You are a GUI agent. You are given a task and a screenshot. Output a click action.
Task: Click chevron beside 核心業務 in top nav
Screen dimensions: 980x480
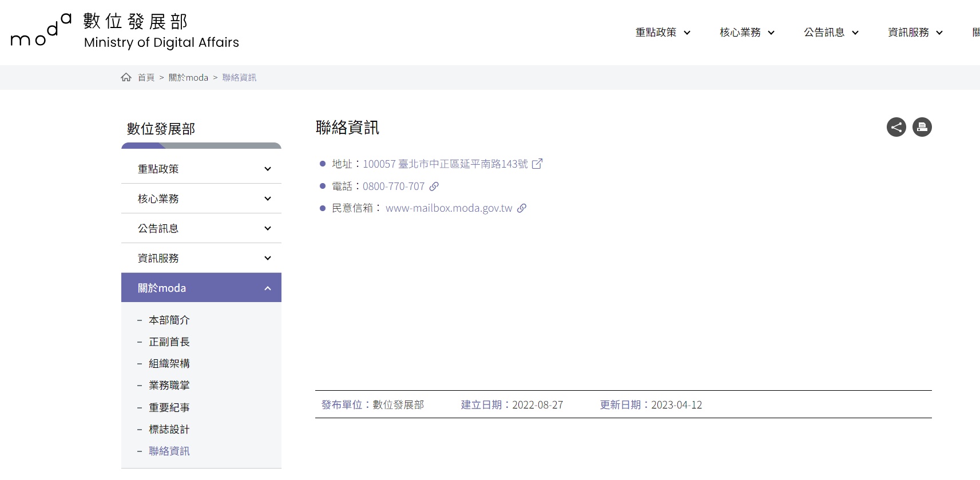(771, 33)
